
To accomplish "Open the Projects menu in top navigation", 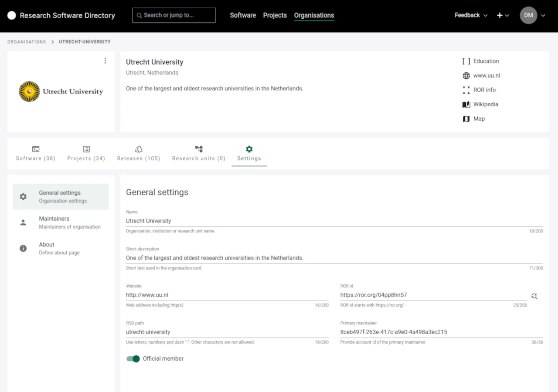I will click(x=275, y=15).
